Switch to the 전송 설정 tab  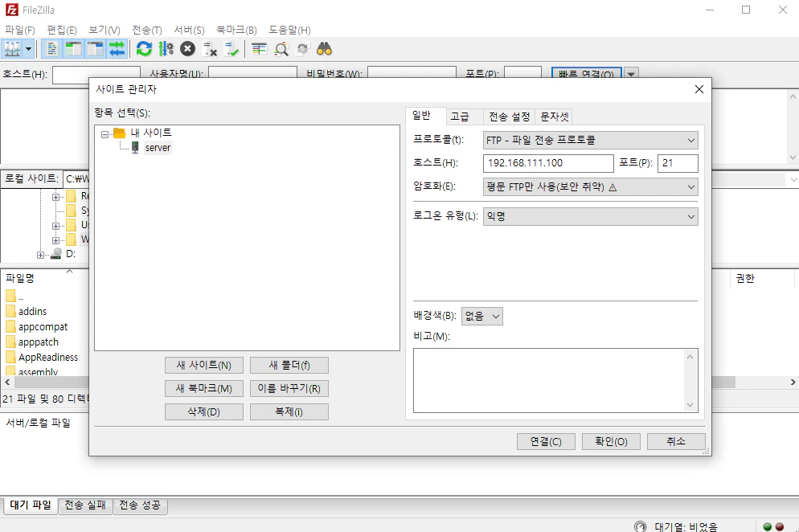pyautogui.click(x=510, y=117)
